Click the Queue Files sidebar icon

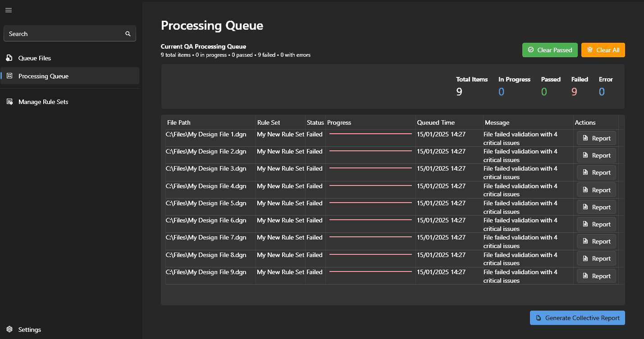(x=9, y=58)
